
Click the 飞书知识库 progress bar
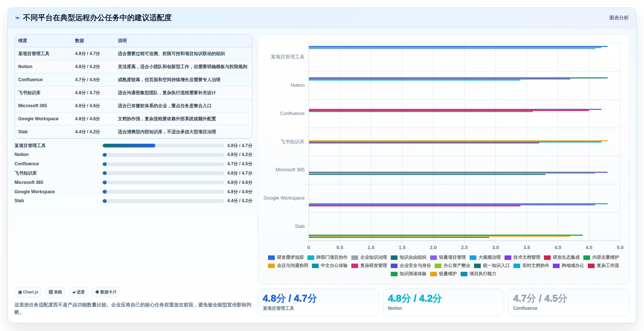163,173
